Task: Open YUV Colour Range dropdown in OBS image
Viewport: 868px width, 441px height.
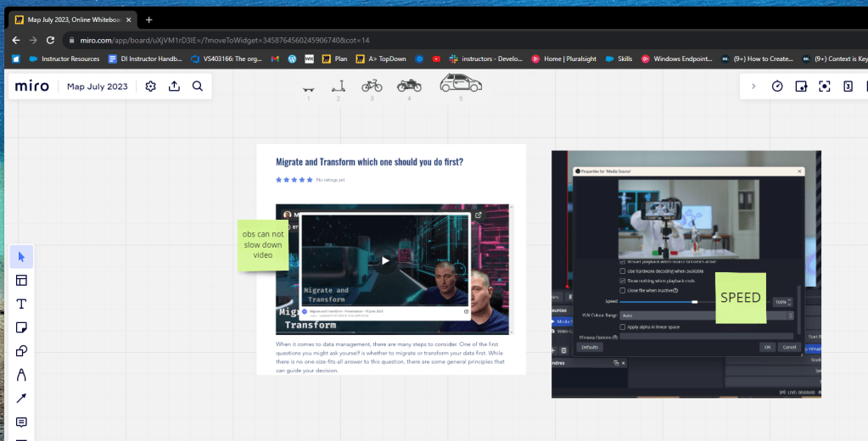Action: 707,315
